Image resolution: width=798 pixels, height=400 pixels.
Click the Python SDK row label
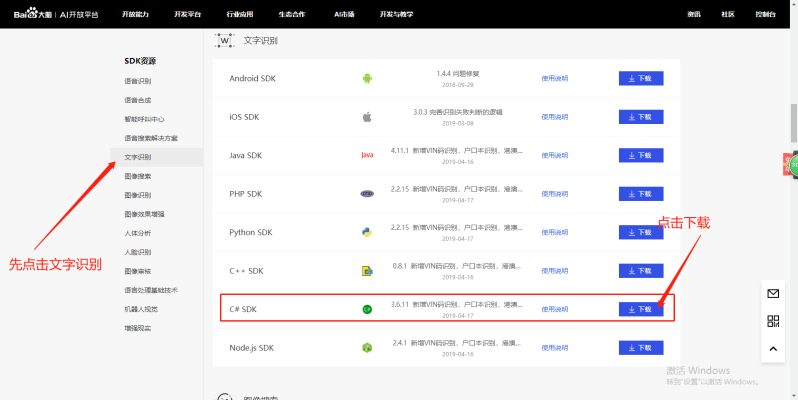(251, 232)
